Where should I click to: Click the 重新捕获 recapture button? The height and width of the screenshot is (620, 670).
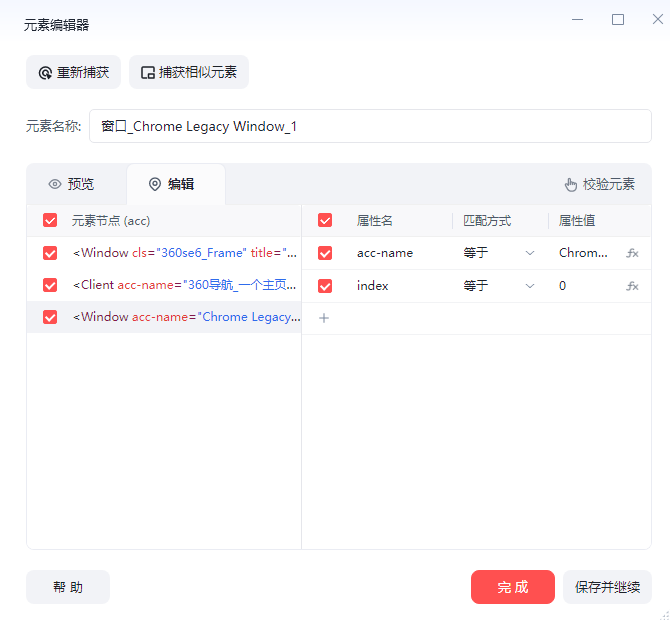point(73,72)
